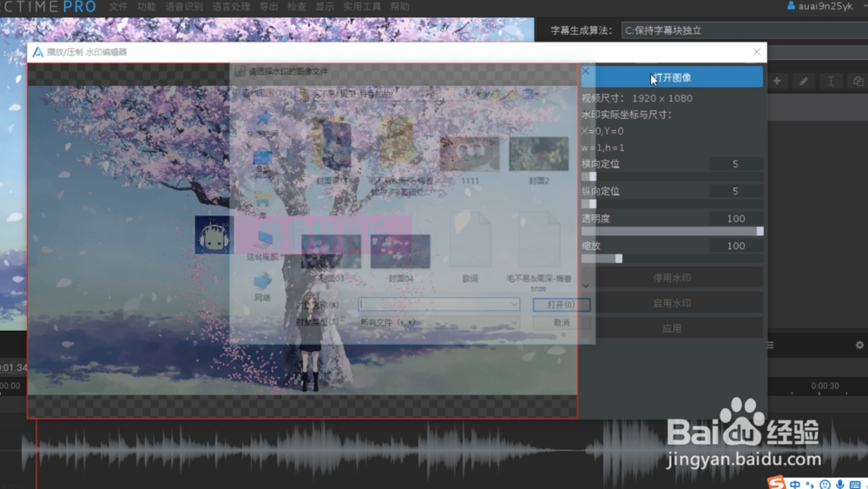
Task: Select 这台电脑 in dialog sidebar
Action: pyautogui.click(x=264, y=247)
